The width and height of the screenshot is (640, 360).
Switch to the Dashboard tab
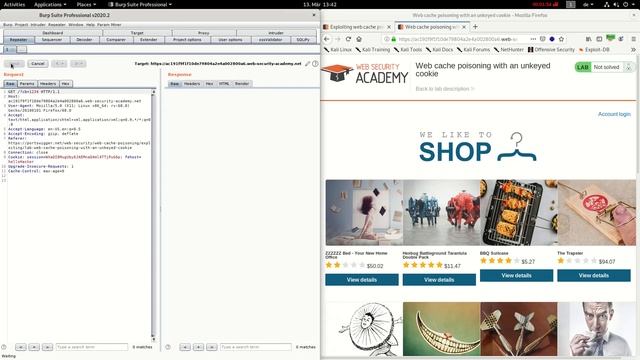click(x=53, y=33)
